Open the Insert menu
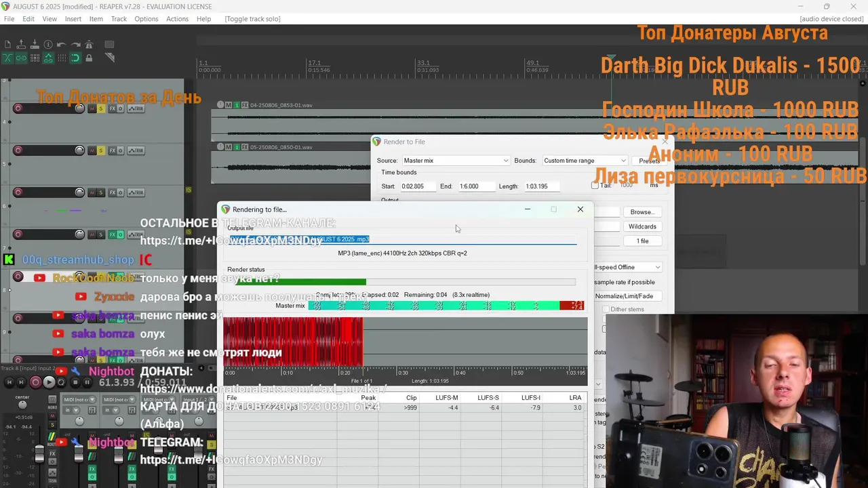The width and height of the screenshot is (868, 488). click(x=73, y=19)
